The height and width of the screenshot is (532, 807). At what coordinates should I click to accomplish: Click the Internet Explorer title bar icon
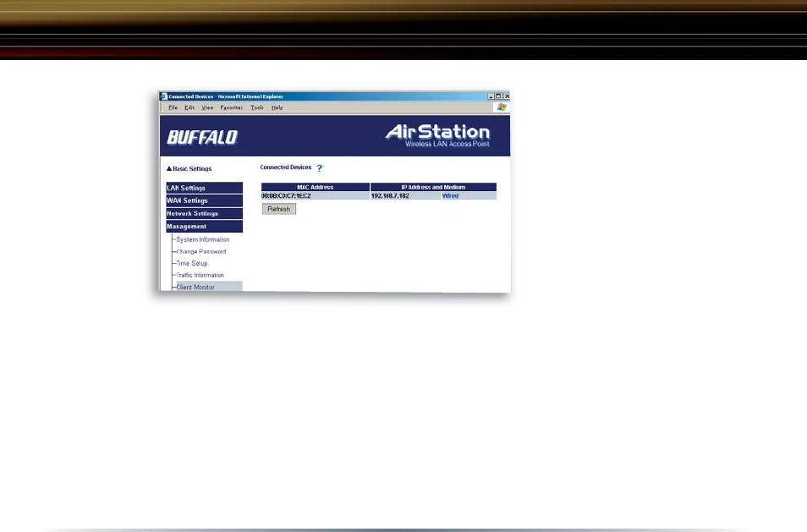(x=163, y=96)
